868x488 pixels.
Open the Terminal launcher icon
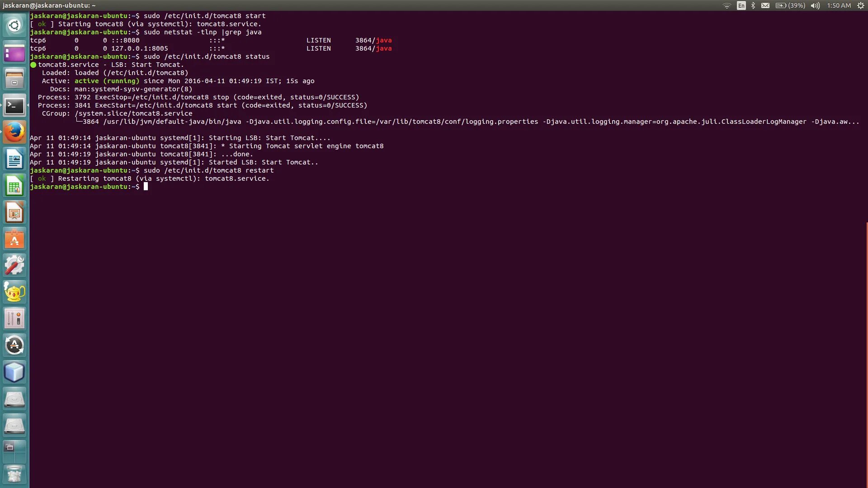point(14,106)
